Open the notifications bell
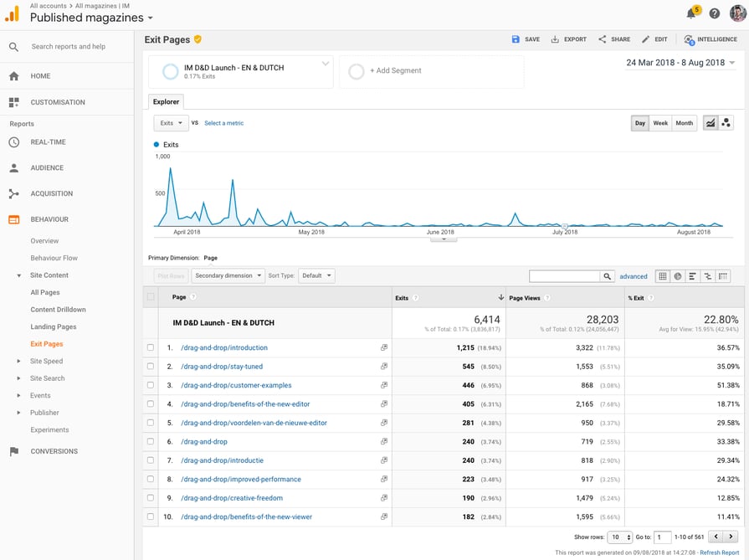749x560 pixels. point(691,13)
